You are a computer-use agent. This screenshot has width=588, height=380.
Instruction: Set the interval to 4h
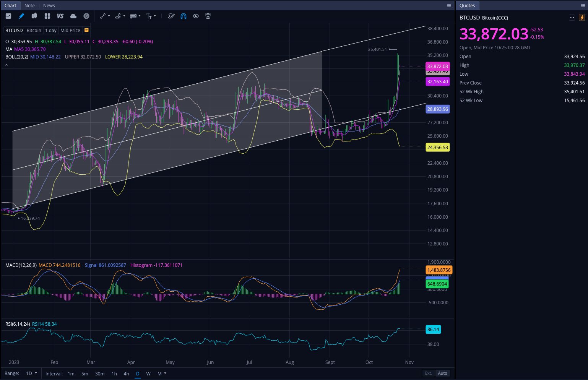tap(126, 374)
